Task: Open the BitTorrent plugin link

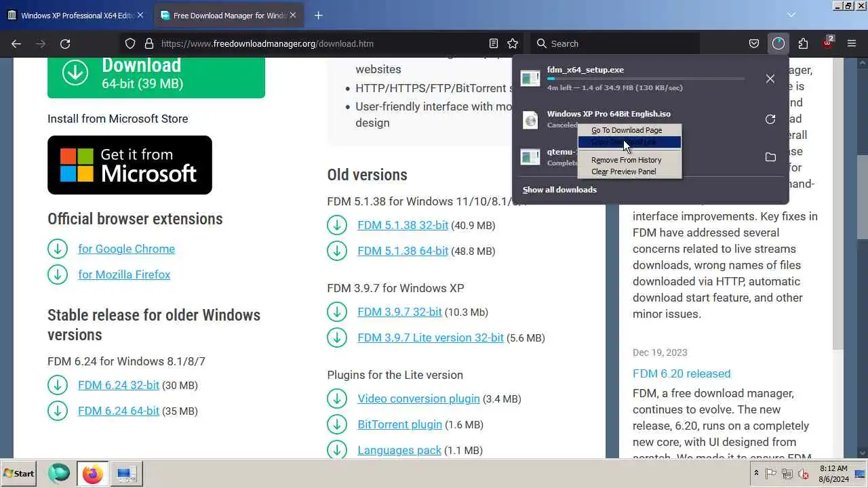Action: pos(399,424)
